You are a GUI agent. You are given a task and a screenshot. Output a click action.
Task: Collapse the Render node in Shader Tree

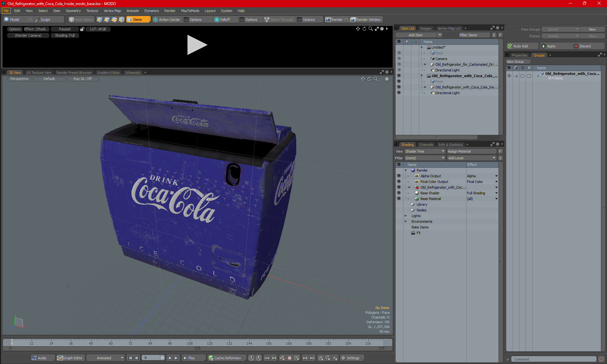(406, 170)
